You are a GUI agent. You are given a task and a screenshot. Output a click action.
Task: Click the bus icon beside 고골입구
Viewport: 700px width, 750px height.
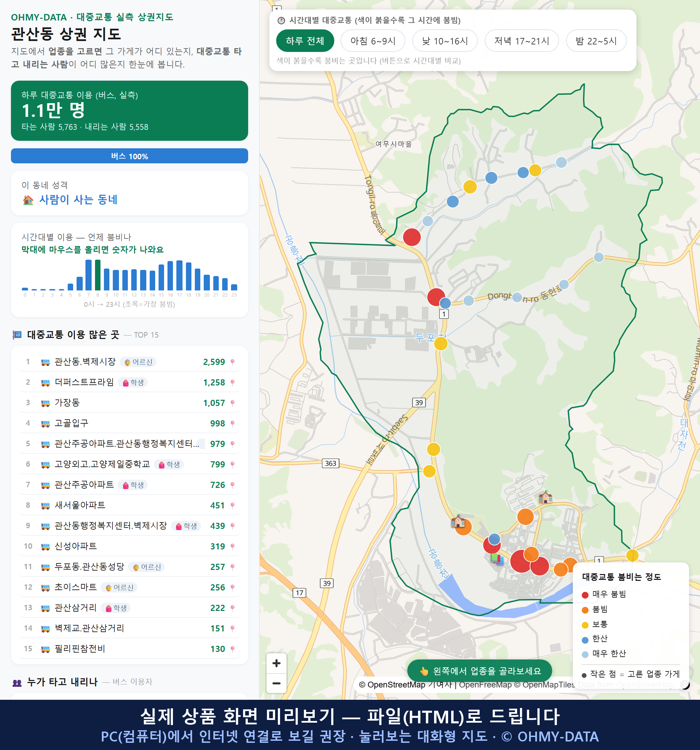pyautogui.click(x=45, y=424)
